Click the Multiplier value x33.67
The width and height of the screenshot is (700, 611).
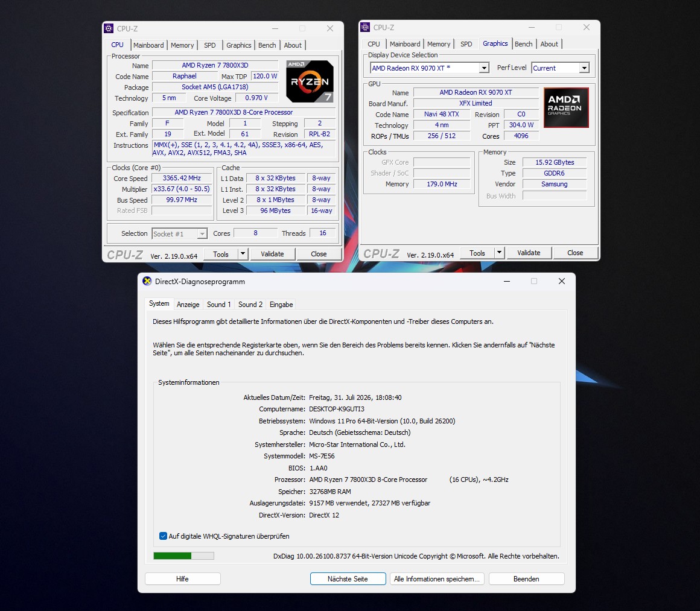(182, 189)
